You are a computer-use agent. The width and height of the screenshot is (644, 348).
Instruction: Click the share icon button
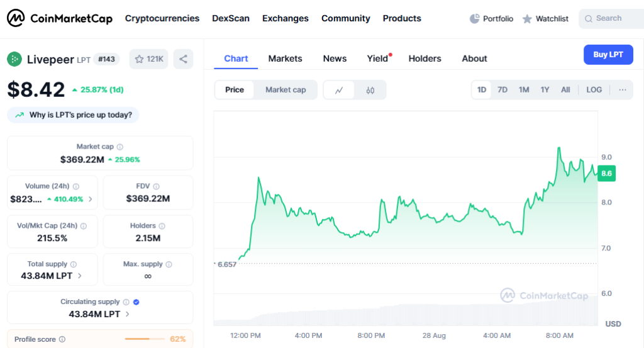(x=183, y=59)
